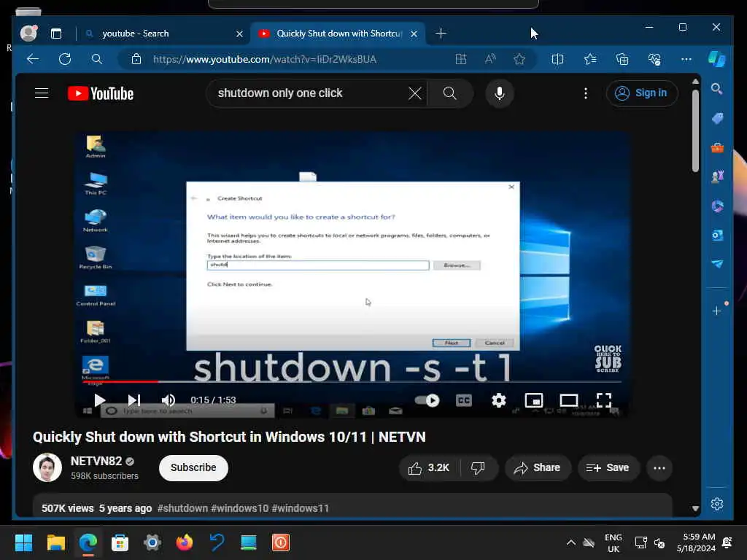Click the address bar URL
The width and height of the screenshot is (747, 560).
click(264, 59)
